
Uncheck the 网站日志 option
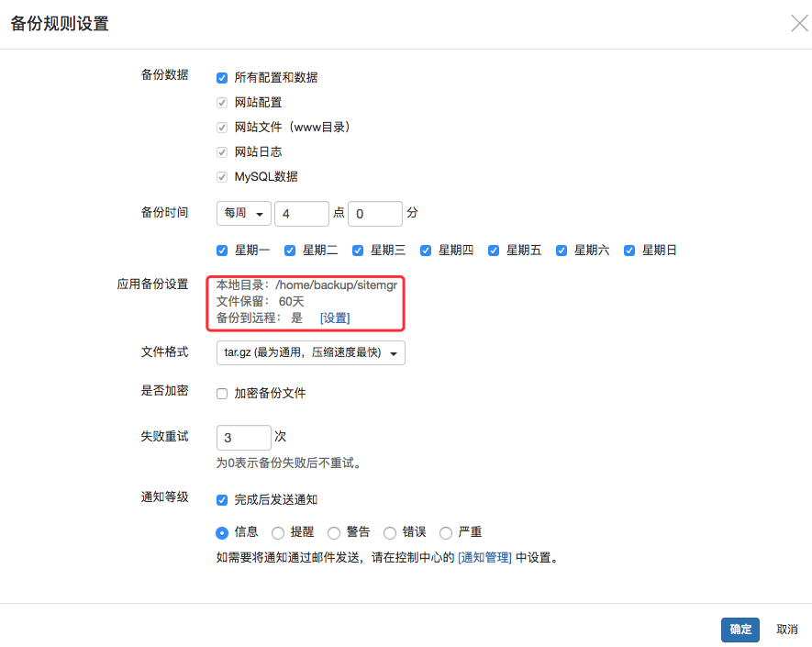(x=222, y=152)
